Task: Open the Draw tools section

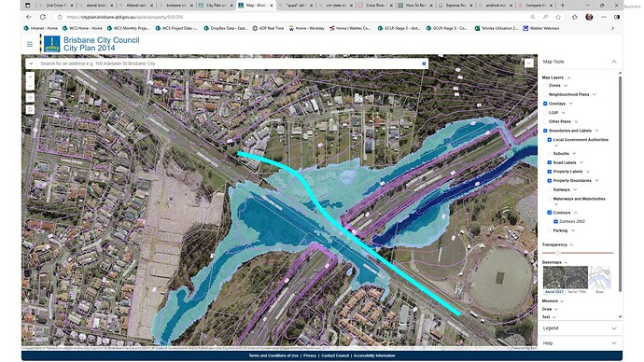Action: pos(550,309)
